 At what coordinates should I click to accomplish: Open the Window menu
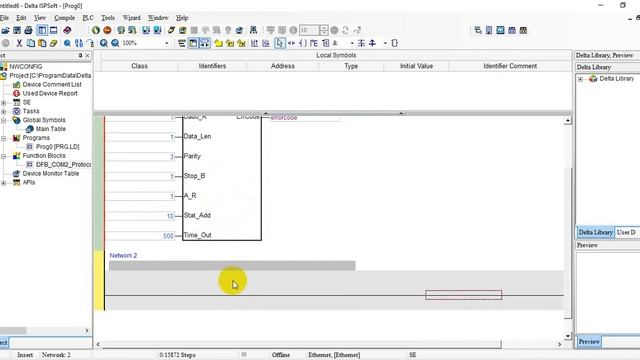click(x=158, y=18)
